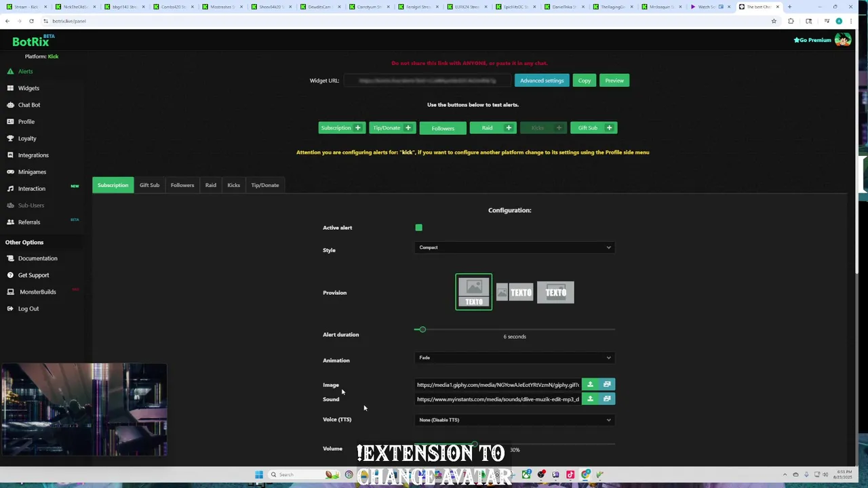The width and height of the screenshot is (868, 488).
Task: Click the Referrals people icon
Action: [10, 222]
